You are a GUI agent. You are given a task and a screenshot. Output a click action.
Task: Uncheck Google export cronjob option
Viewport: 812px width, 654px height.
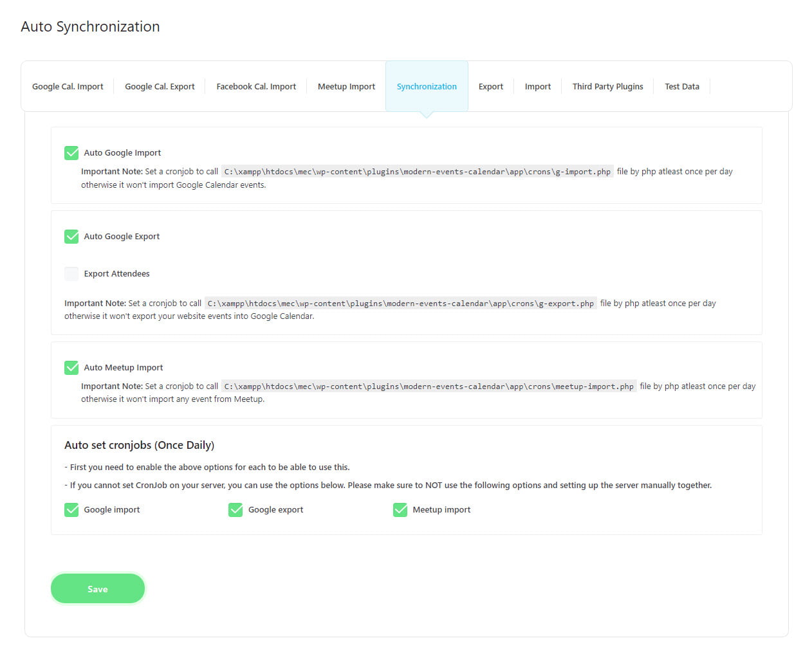tap(235, 510)
